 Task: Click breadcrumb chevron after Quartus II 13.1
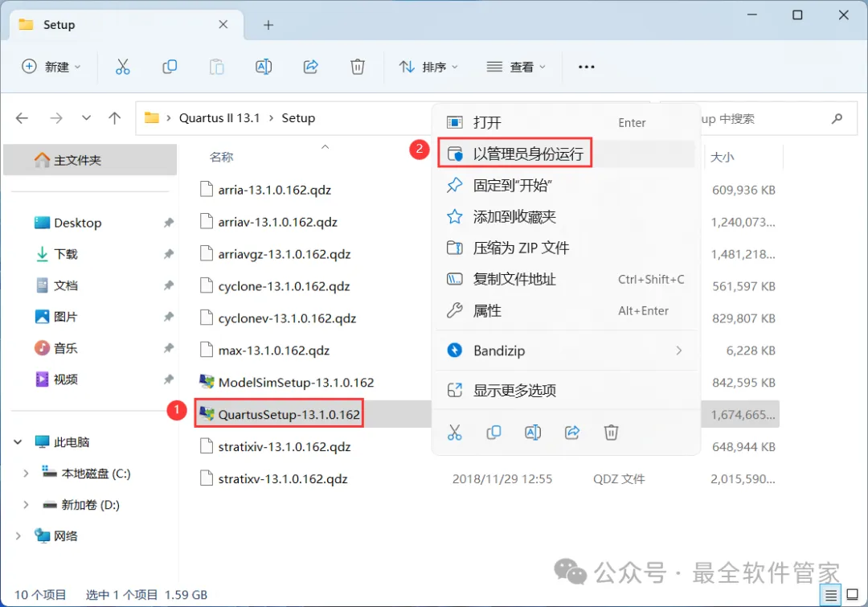pos(272,118)
